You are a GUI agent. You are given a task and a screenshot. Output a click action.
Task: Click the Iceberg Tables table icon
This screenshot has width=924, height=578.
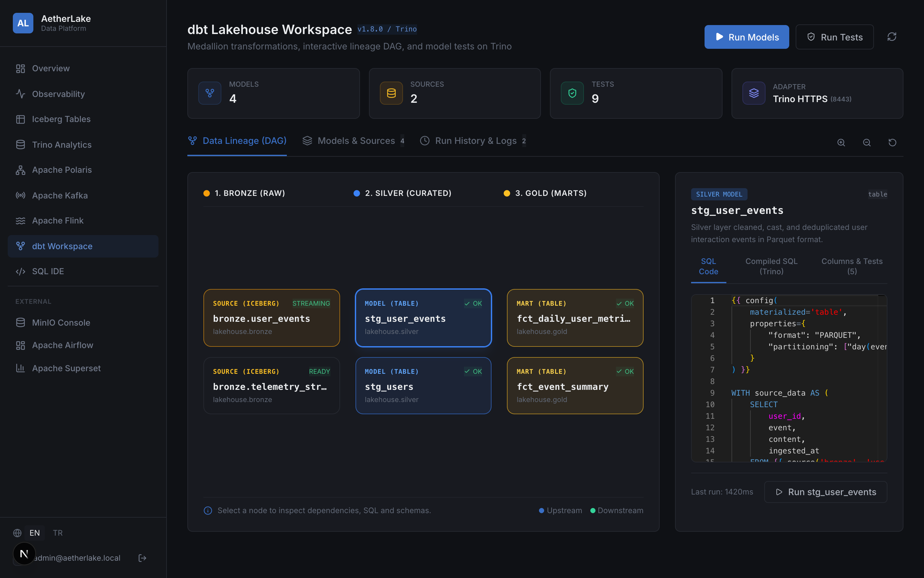pos(20,119)
